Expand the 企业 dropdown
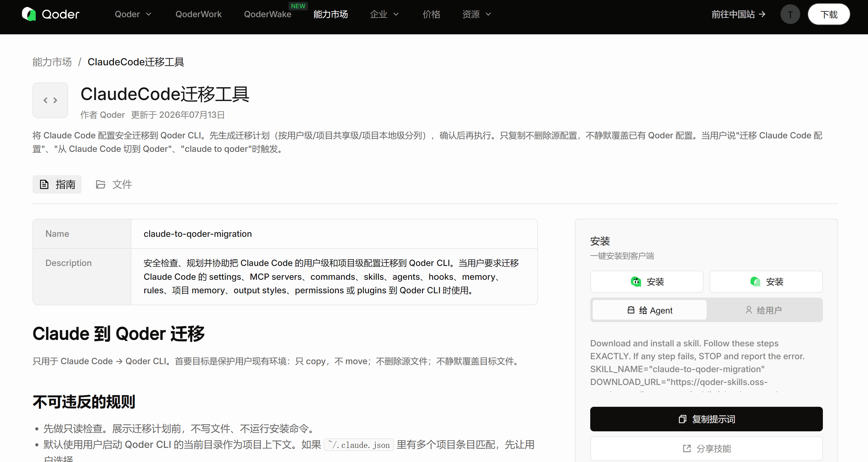 [x=385, y=14]
